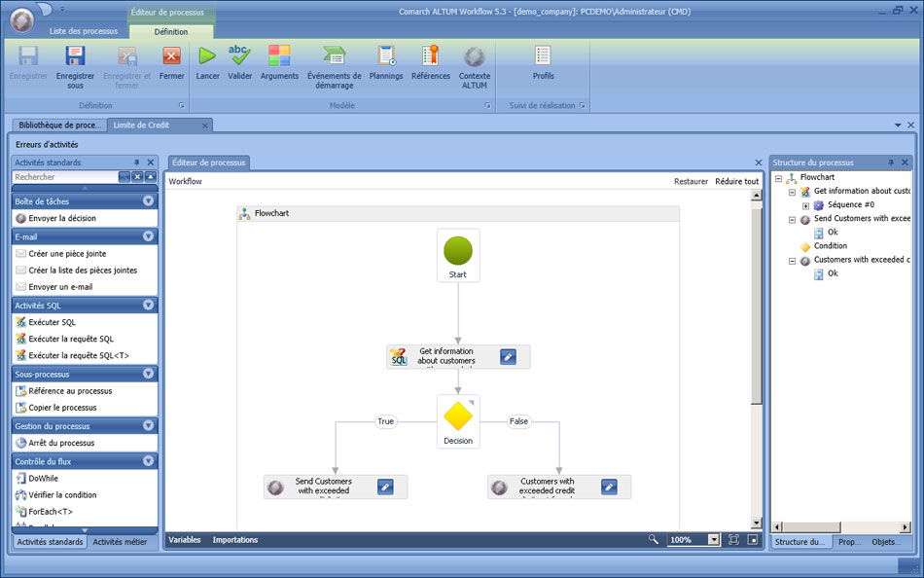924x578 pixels.
Task: Select Condition in process structure tree
Action: 831,246
